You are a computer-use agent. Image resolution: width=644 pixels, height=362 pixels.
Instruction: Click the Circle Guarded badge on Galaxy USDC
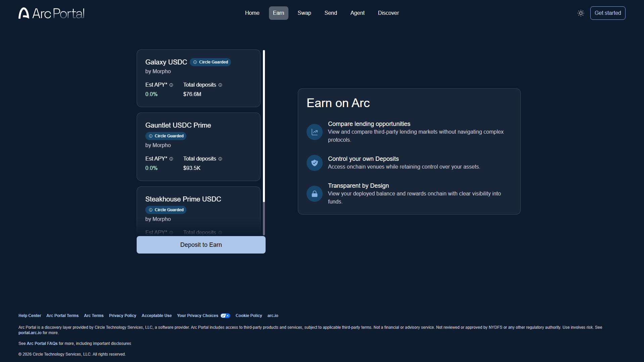211,62
